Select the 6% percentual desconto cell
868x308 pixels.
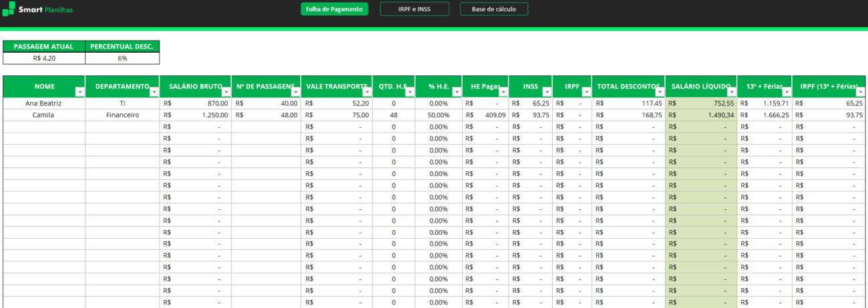click(x=123, y=58)
